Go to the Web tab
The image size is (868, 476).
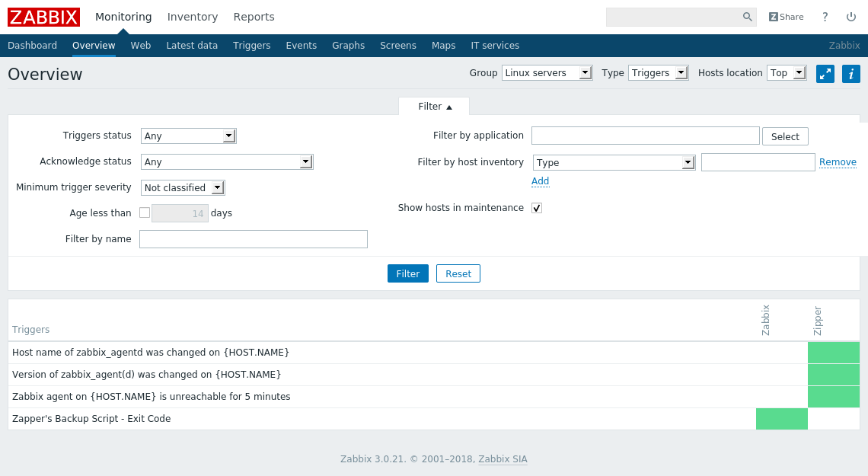coord(141,46)
